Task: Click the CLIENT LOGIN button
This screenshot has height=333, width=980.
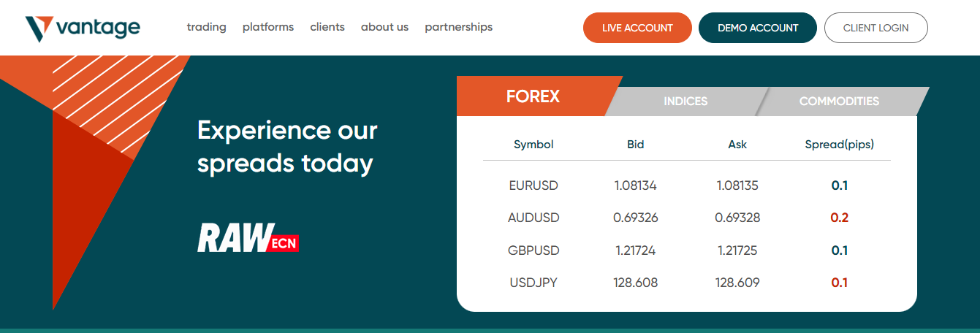Action: click(876, 28)
